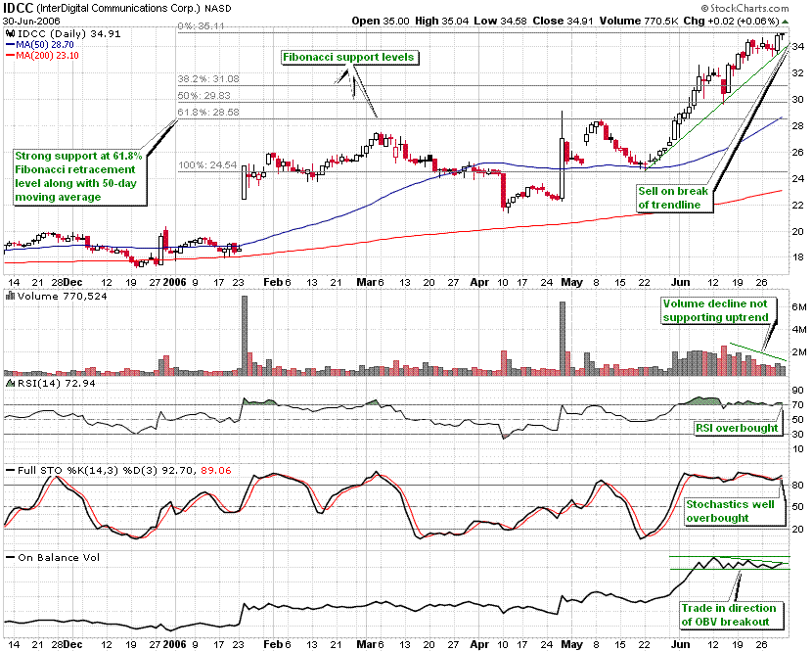Click the Volume decline not supporting uptrend note

coord(719,310)
